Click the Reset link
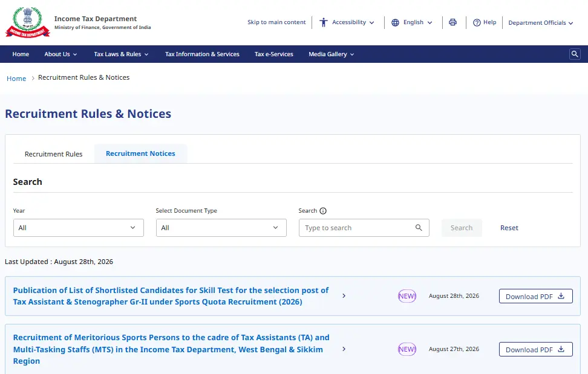Image resolution: width=588 pixels, height=374 pixels. [x=509, y=228]
